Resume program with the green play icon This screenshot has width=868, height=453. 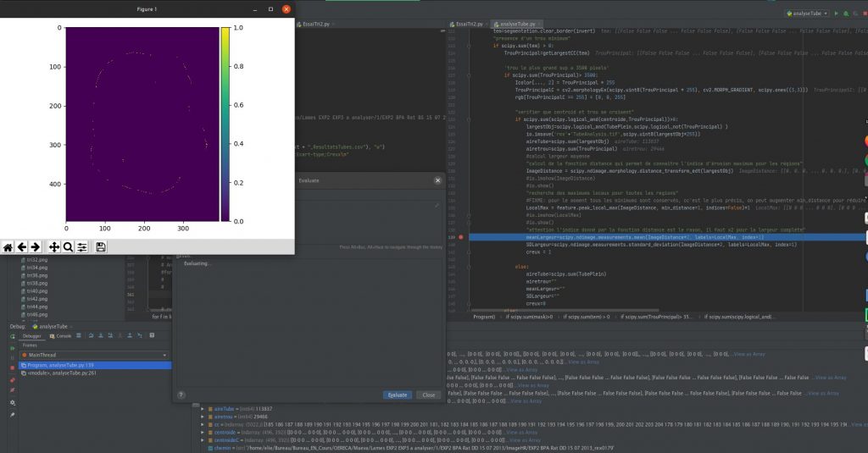pos(12,349)
